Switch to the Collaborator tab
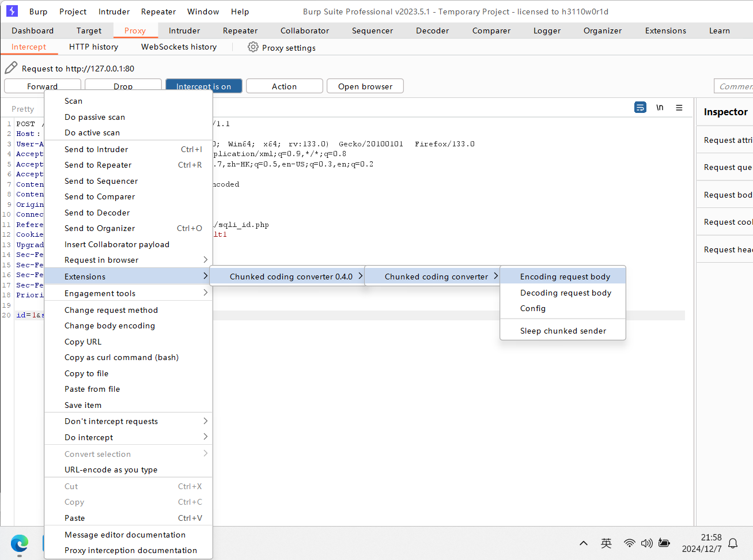Viewport: 753px width, 560px height. tap(305, 31)
